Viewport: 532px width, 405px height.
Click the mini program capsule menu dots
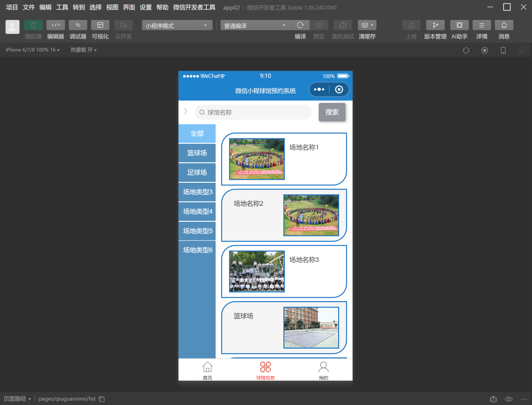click(x=319, y=90)
